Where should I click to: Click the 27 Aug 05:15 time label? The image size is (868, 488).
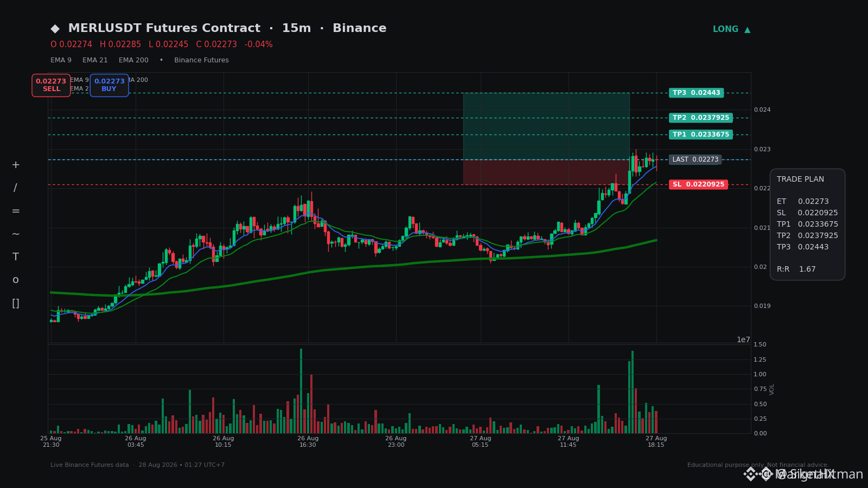click(481, 441)
